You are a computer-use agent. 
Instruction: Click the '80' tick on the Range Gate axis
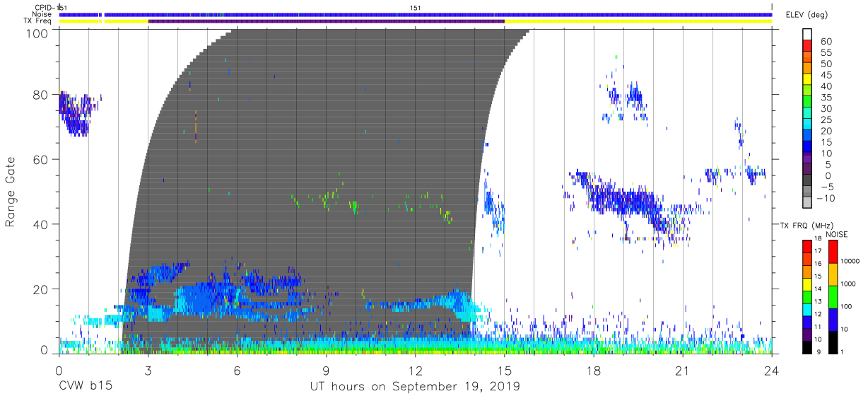click(42, 95)
